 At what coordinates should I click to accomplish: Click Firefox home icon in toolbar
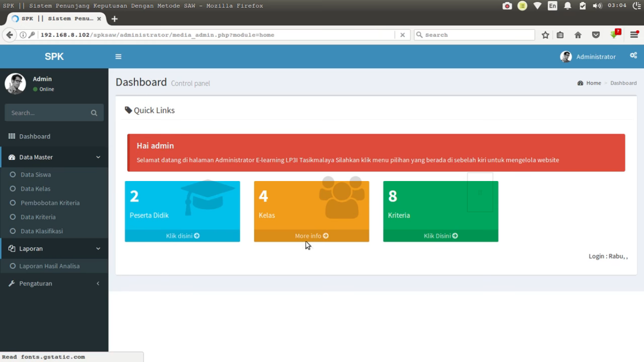point(578,35)
